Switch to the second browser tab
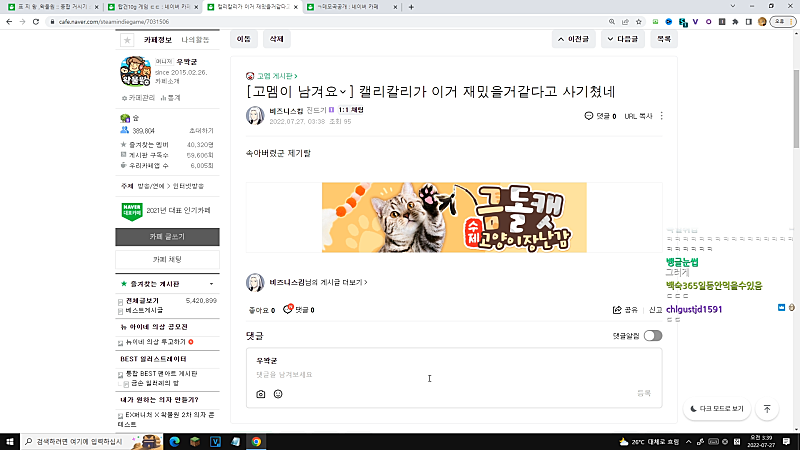This screenshot has width=800, height=450. [x=153, y=7]
